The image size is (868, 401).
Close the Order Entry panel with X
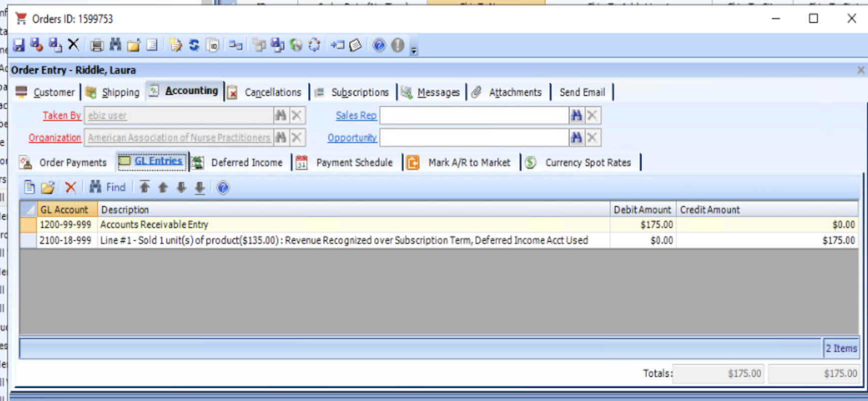tap(861, 70)
